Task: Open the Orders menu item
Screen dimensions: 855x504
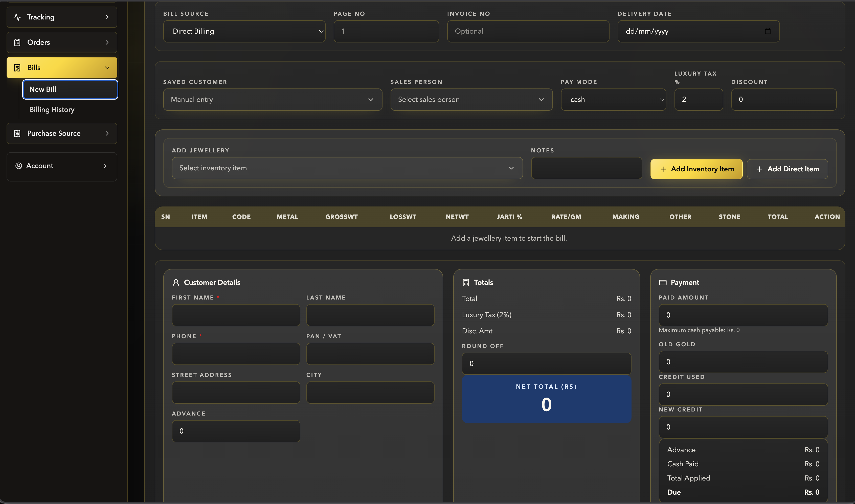Action: click(x=62, y=42)
